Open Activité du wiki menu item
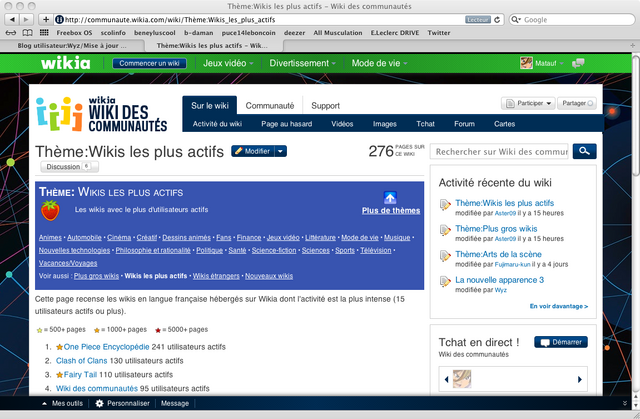 [x=217, y=124]
